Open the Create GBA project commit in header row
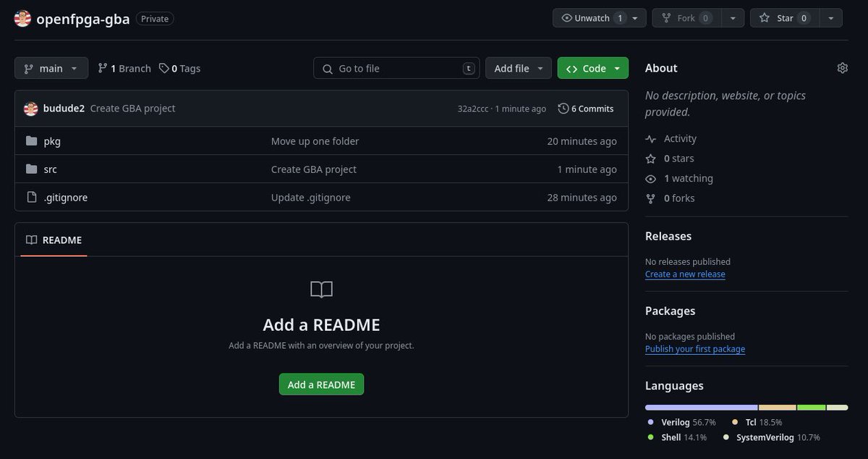The height and width of the screenshot is (459, 868). [132, 109]
